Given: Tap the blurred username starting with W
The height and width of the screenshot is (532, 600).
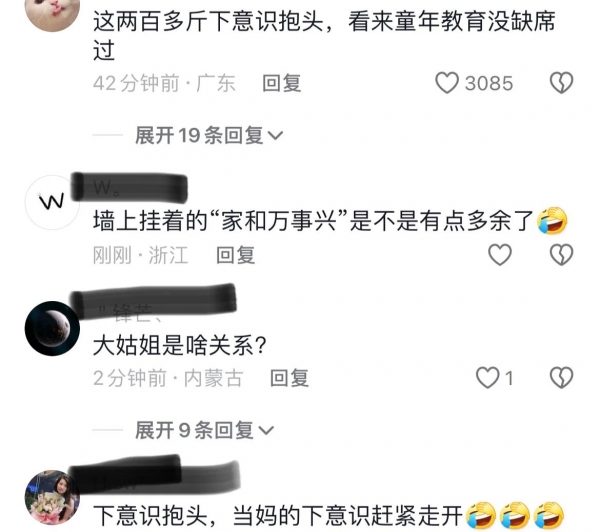Looking at the screenshot, I should (130, 188).
